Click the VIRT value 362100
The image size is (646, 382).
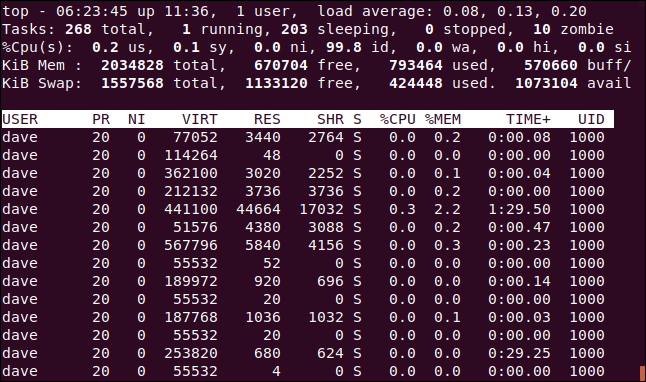191,173
